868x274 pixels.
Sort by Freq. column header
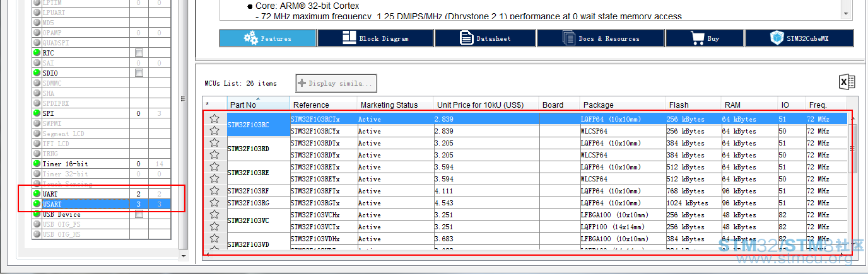click(x=825, y=105)
